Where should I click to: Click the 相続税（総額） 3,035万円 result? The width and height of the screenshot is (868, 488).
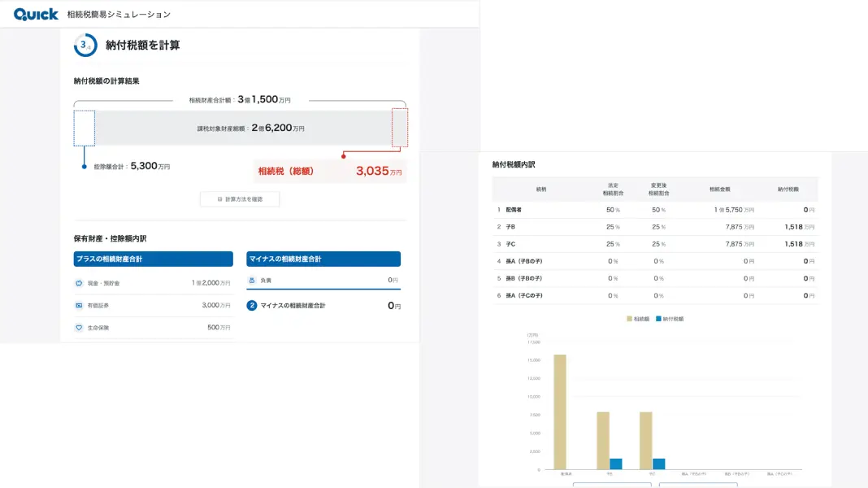pyautogui.click(x=330, y=171)
